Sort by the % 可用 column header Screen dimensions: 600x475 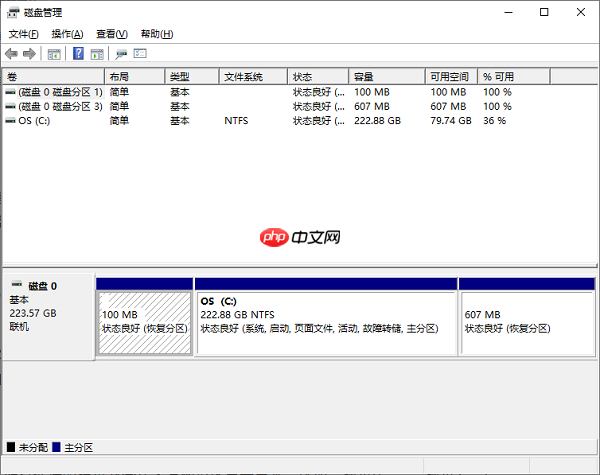[x=514, y=77]
